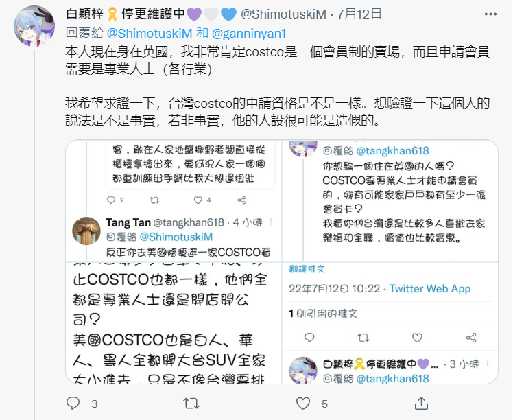The width and height of the screenshot is (513, 420).
Task: Click the 7月12日 tweet date link
Action: pos(359,14)
